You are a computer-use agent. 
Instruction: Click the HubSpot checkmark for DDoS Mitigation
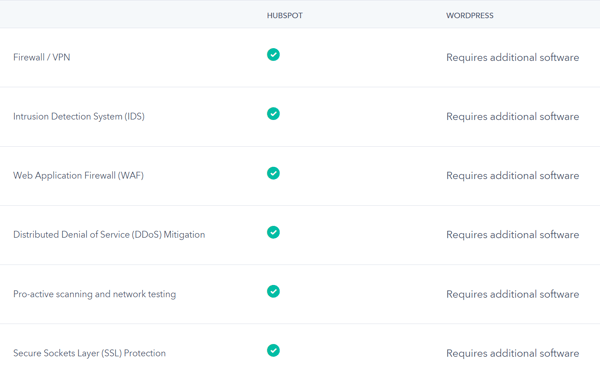point(273,232)
